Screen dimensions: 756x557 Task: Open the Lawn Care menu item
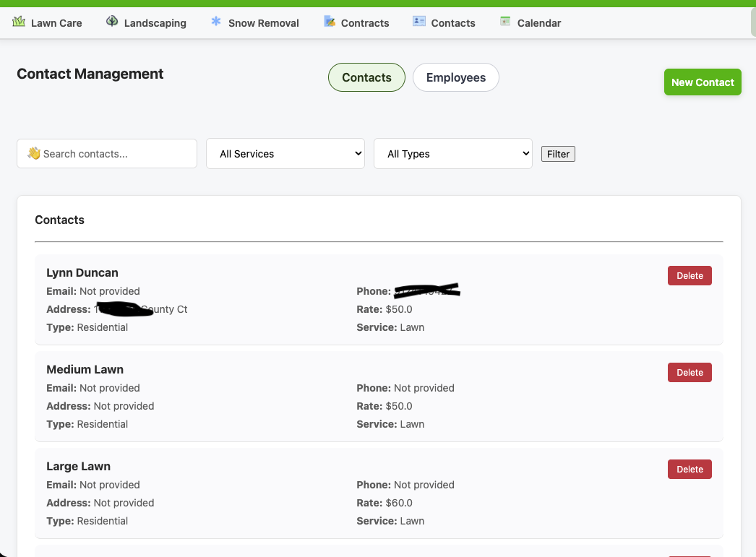pyautogui.click(x=47, y=22)
